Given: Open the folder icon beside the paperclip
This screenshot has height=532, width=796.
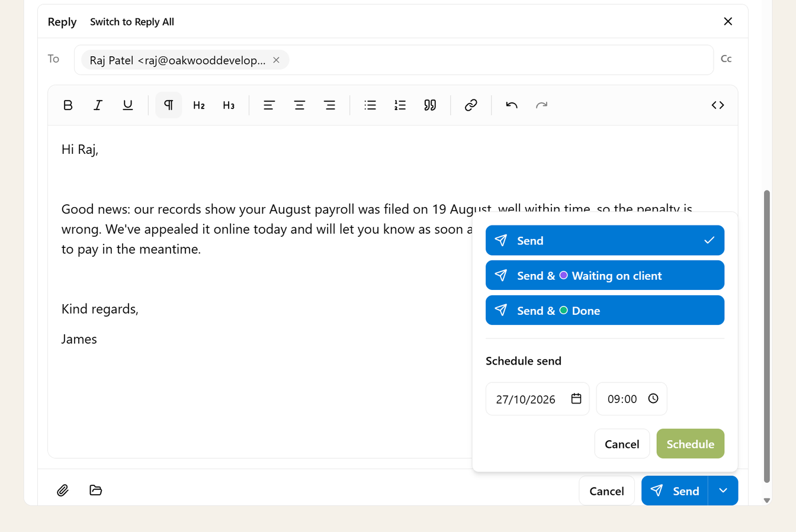Looking at the screenshot, I should (96, 491).
